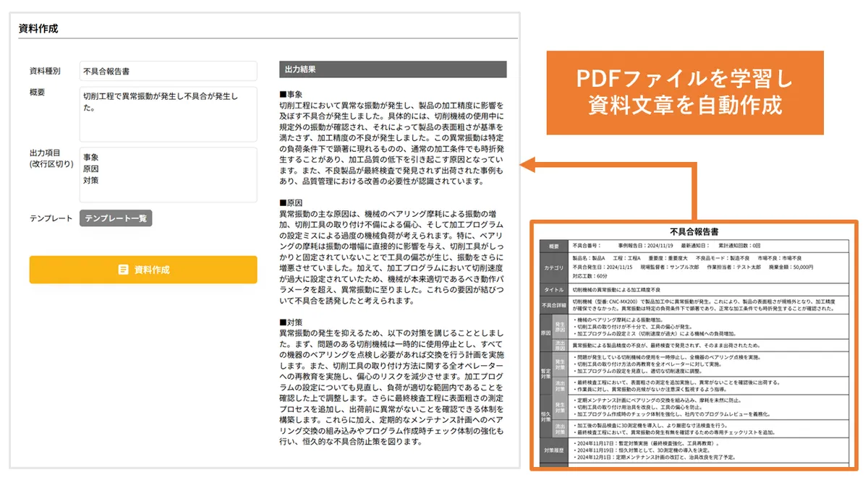This screenshot has width=868, height=488.
Task: Click the ■対策 heading in output
Action: pyautogui.click(x=291, y=322)
